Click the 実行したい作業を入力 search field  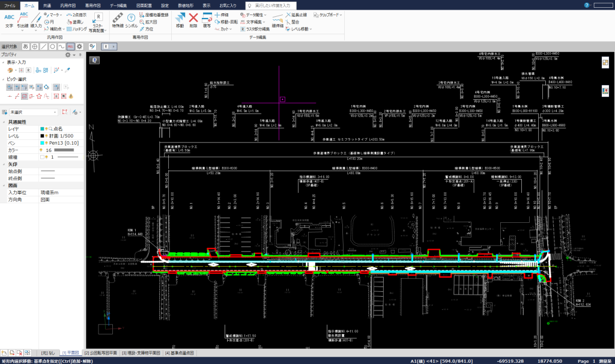[271, 5]
